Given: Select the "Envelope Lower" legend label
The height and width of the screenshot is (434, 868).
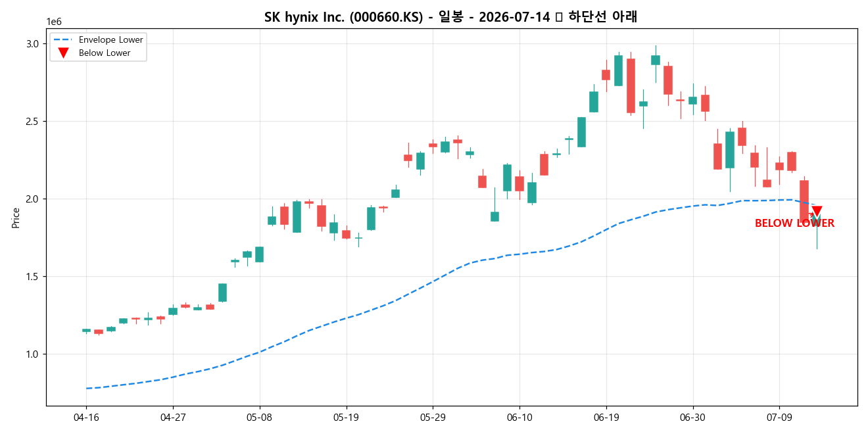Looking at the screenshot, I should [110, 39].
